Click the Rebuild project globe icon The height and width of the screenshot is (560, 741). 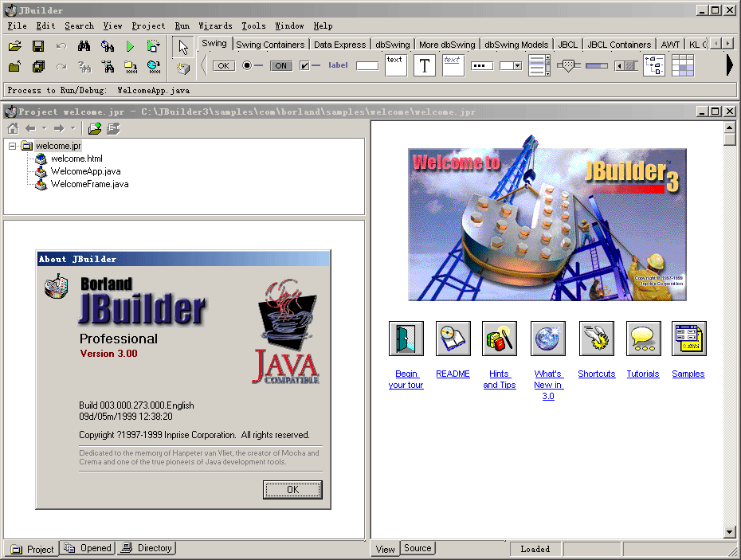point(154,67)
